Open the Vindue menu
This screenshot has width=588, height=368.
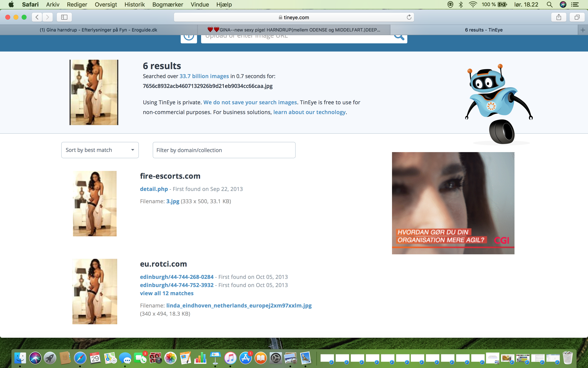coord(200,4)
